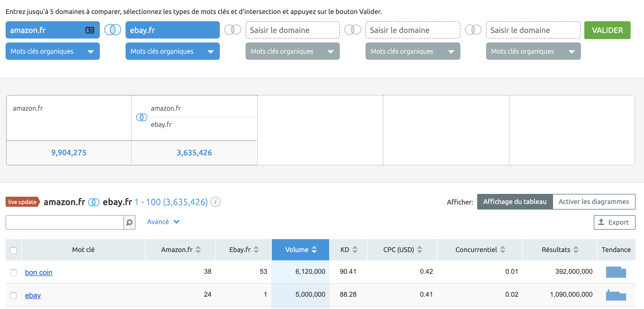Click results value 392,000,000

tap(574, 272)
